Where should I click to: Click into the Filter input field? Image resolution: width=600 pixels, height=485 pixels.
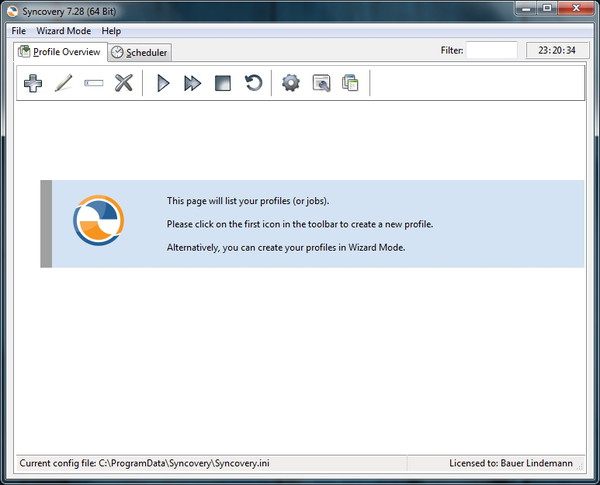click(492, 50)
